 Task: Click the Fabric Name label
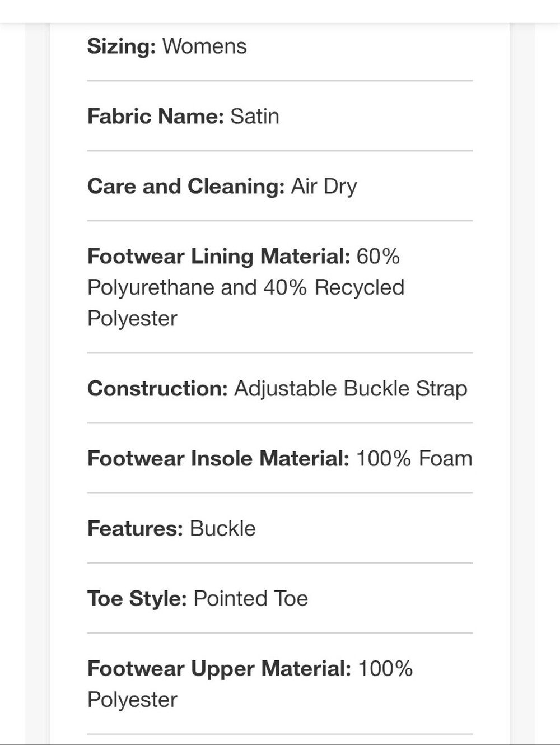156,117
